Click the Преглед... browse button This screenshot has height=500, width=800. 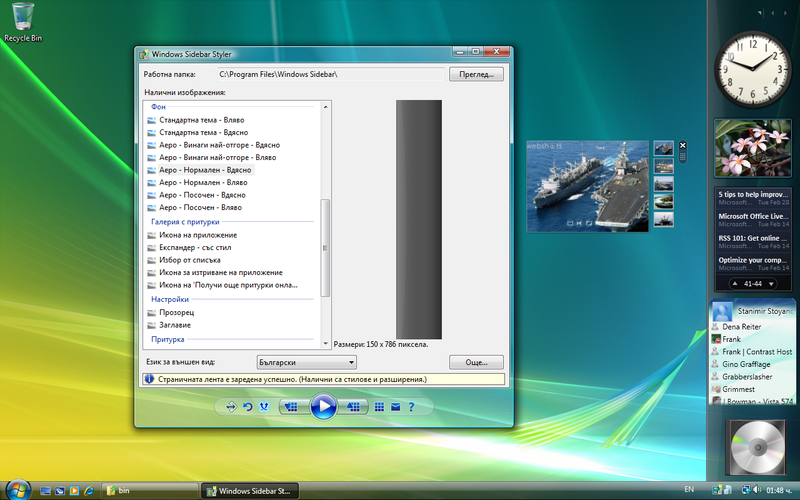pos(476,74)
